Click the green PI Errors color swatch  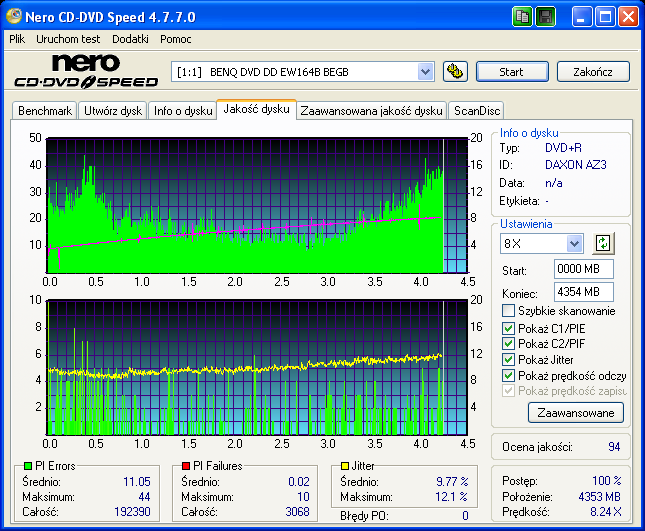[x=28, y=466]
